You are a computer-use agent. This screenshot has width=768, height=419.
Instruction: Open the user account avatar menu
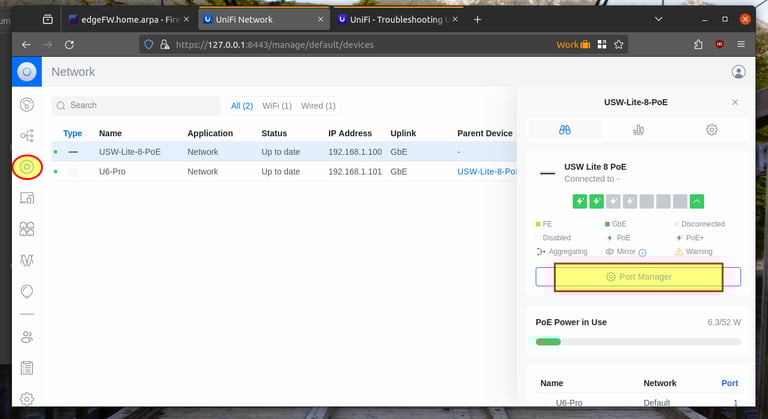coord(739,72)
